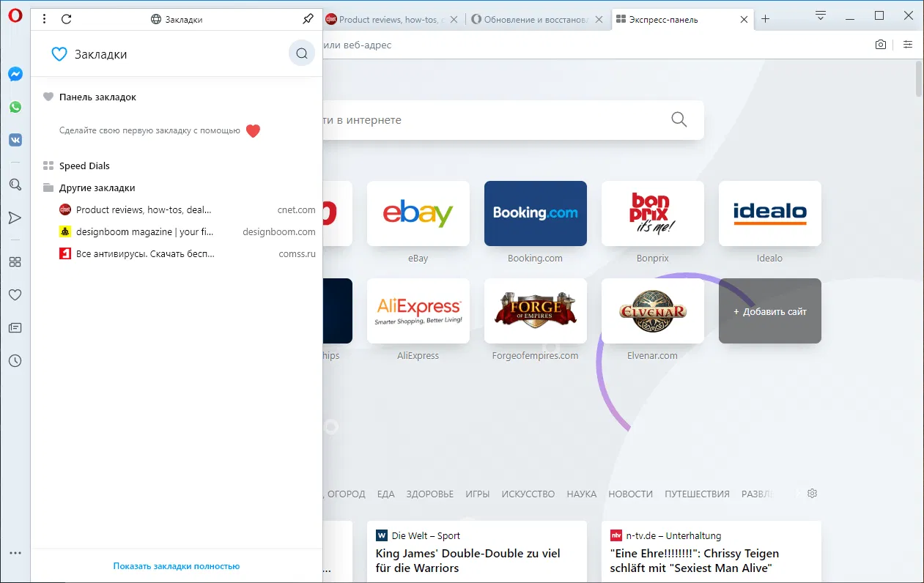Pin the bookmarks panel
The height and width of the screenshot is (583, 924).
(308, 19)
